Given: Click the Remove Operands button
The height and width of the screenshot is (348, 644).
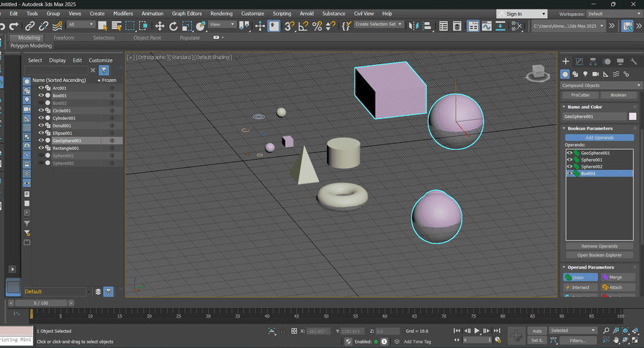Looking at the screenshot, I should tap(599, 246).
